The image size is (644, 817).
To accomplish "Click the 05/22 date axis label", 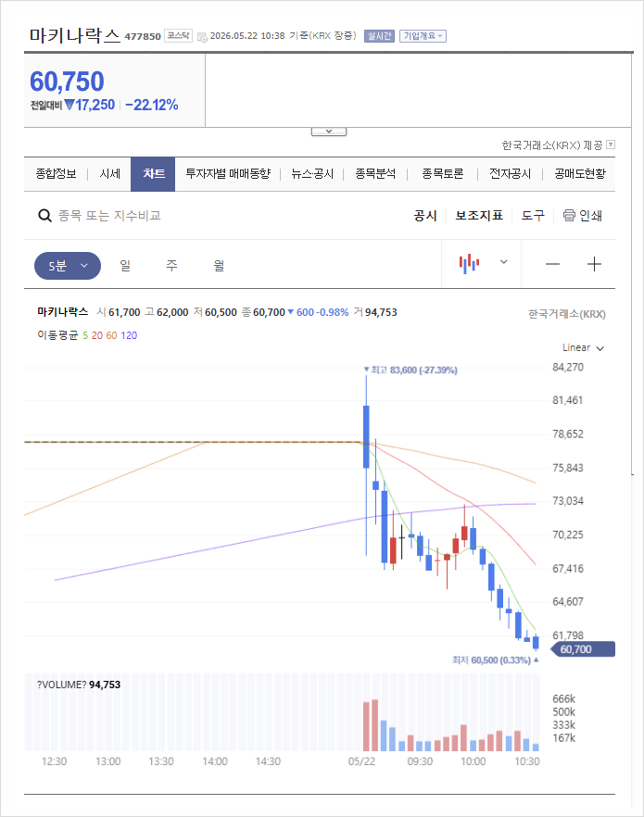I will (x=361, y=761).
